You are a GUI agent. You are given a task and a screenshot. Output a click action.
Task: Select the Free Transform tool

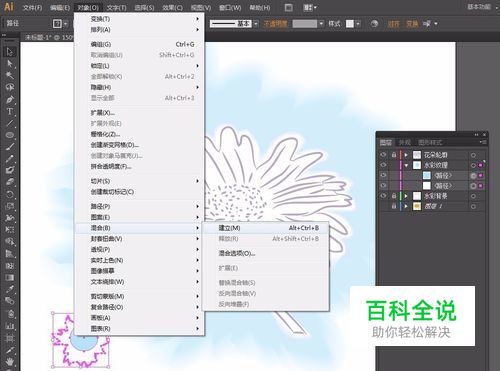(9, 230)
